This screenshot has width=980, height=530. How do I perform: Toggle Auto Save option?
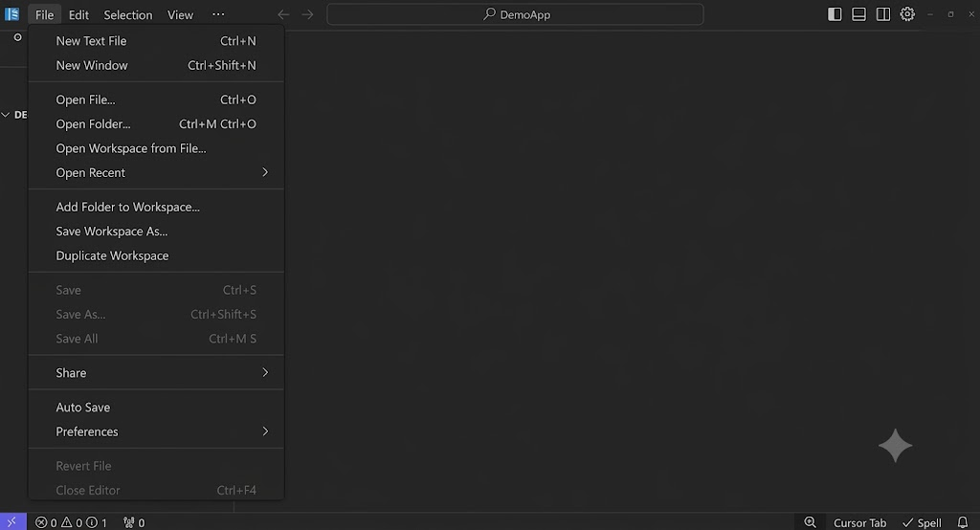point(156,407)
